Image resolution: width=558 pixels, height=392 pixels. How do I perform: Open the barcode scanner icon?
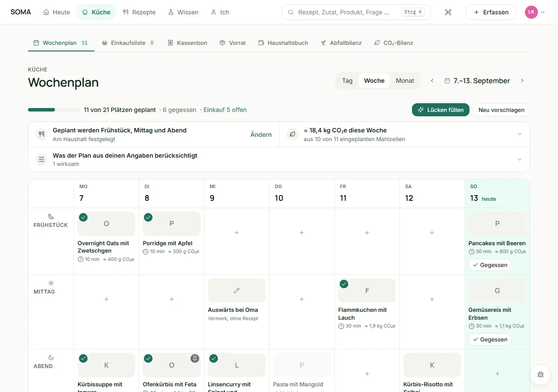click(x=448, y=12)
